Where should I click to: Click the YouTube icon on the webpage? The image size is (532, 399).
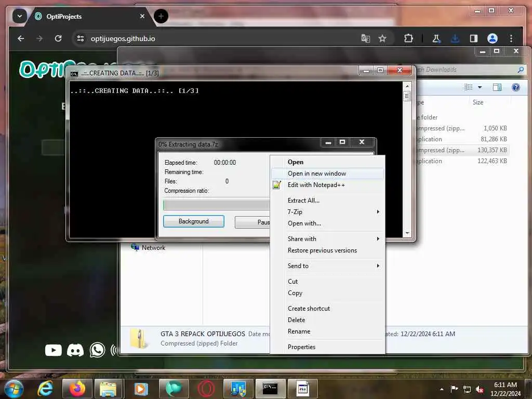pyautogui.click(x=54, y=350)
